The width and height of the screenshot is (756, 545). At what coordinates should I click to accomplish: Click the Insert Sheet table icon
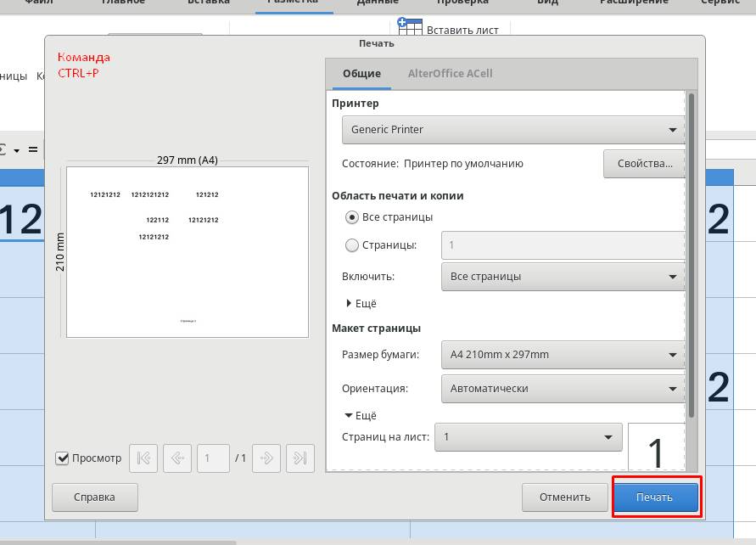pos(410,28)
